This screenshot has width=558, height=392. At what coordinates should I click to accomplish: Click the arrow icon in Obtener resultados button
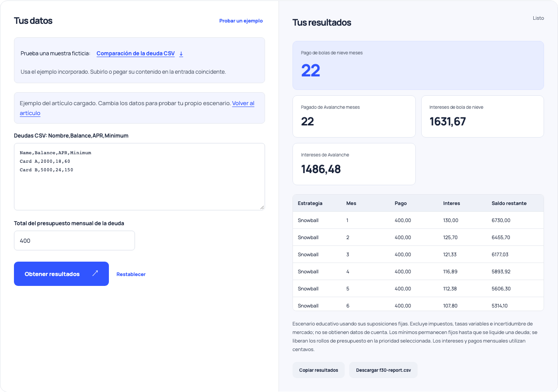[x=95, y=273]
